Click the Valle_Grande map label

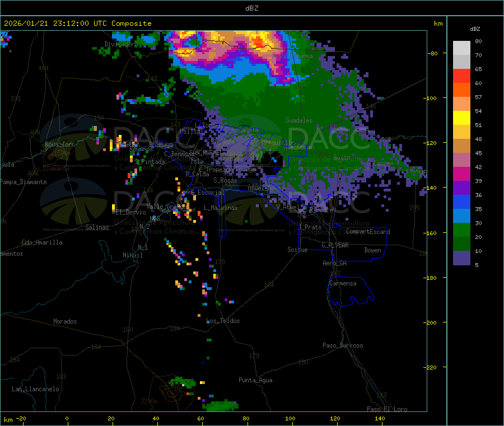click(x=166, y=206)
